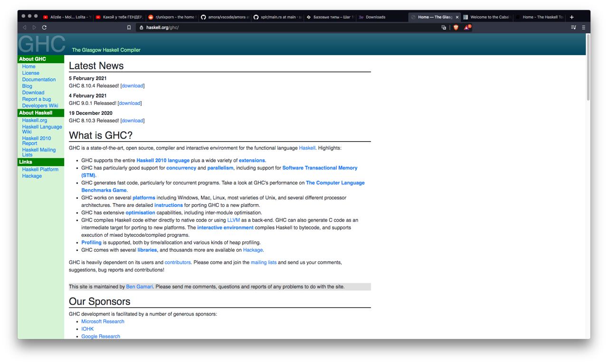
Task: Open the Documentation sidebar link
Action: point(38,80)
